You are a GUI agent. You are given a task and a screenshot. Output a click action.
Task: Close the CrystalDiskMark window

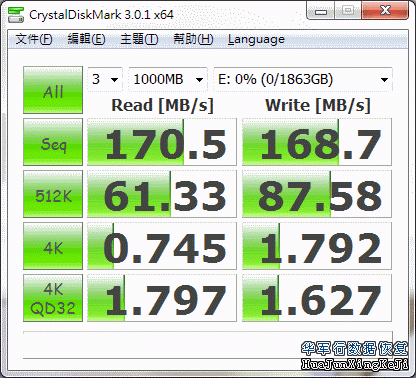pyautogui.click(x=385, y=11)
